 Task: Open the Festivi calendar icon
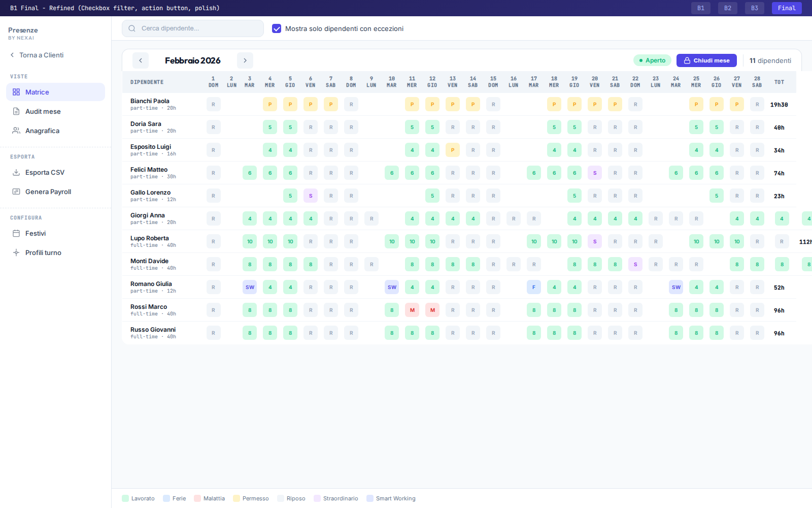[16, 233]
